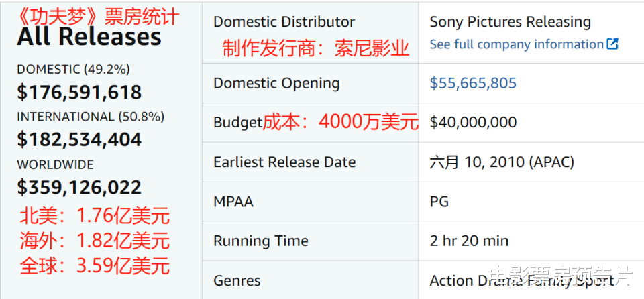Select the Running Time row label
The image size is (644, 299).
click(261, 241)
